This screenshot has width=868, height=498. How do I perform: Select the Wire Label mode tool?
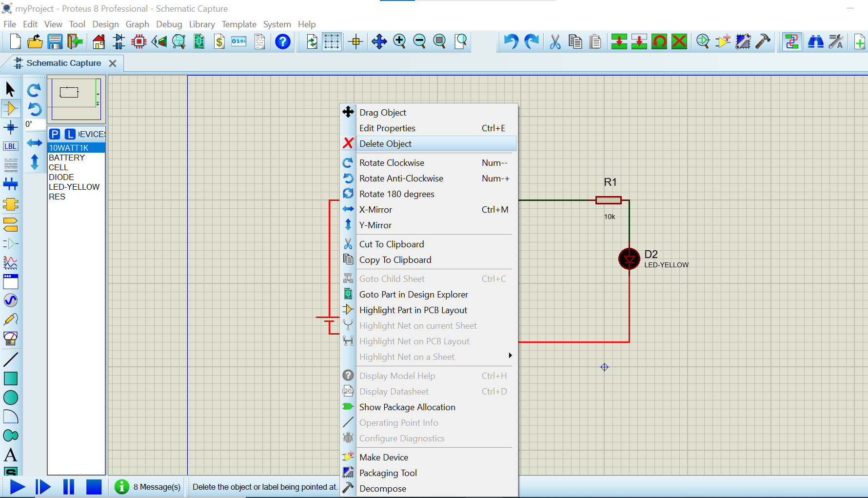point(11,146)
